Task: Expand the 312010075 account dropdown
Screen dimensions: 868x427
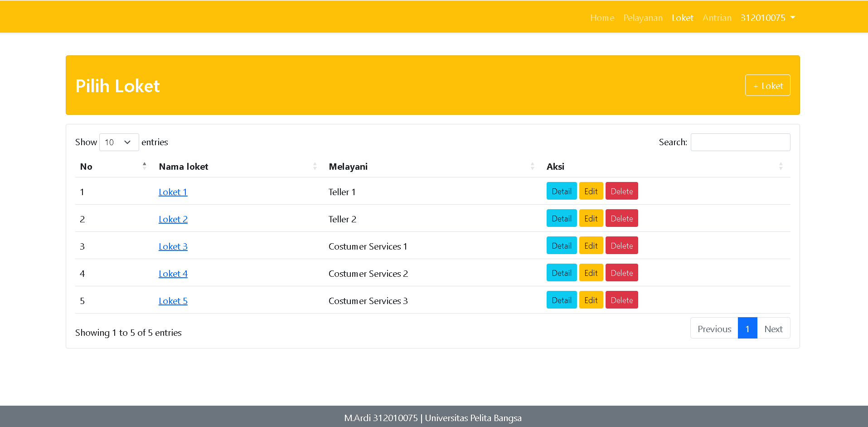Action: pyautogui.click(x=768, y=18)
